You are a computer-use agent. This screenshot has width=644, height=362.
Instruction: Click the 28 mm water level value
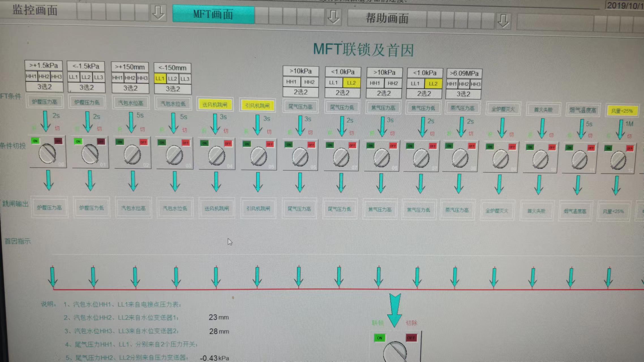(219, 331)
